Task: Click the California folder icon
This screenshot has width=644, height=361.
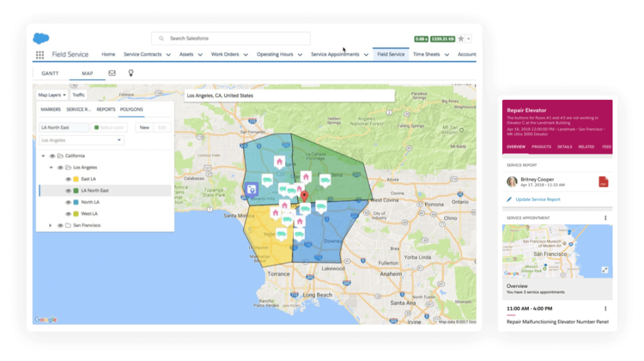Action: click(60, 156)
